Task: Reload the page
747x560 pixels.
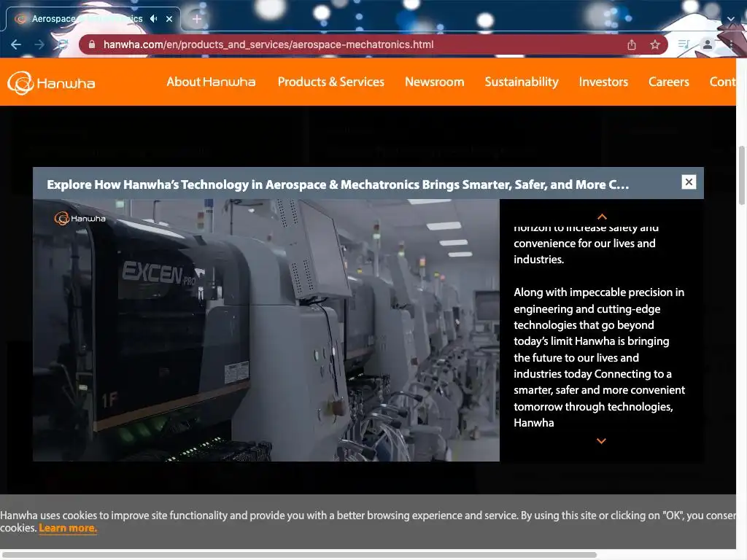Action: click(x=63, y=44)
